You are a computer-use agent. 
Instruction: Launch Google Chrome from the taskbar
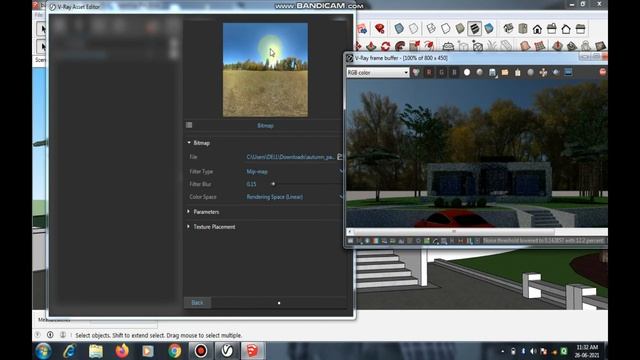(x=175, y=351)
